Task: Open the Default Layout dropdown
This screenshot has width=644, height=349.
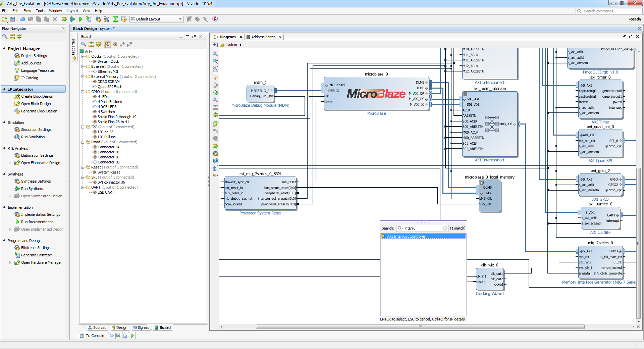Action: [x=180, y=19]
